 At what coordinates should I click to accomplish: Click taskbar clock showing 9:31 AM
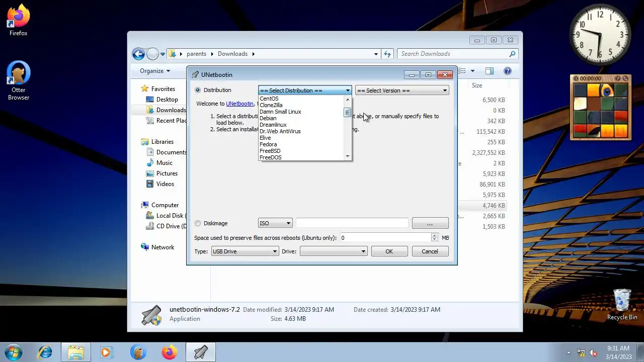click(618, 352)
